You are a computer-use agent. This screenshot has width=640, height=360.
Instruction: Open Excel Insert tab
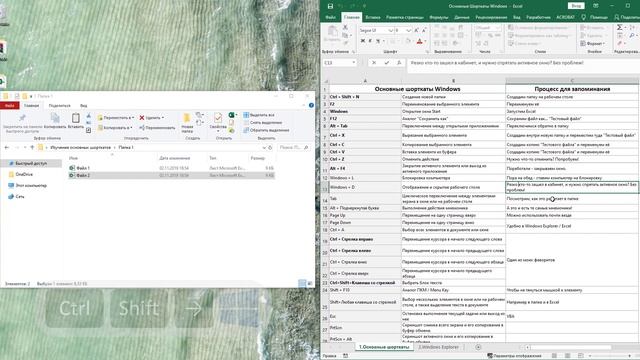(x=373, y=17)
